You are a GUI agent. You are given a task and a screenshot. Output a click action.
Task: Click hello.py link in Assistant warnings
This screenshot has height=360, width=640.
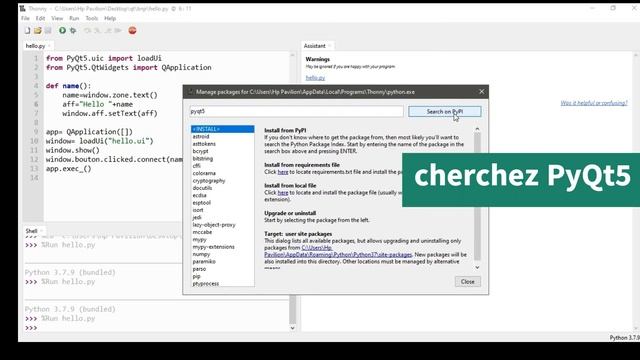(x=315, y=78)
